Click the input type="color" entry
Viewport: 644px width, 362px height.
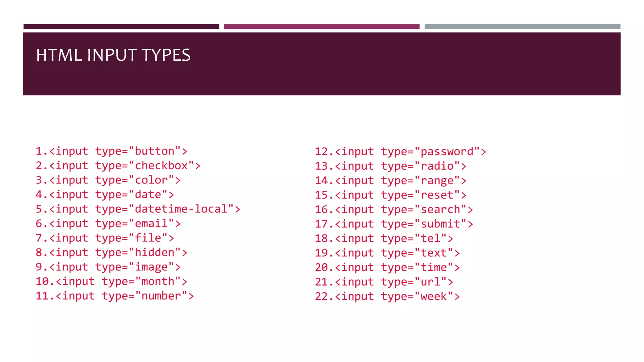108,180
